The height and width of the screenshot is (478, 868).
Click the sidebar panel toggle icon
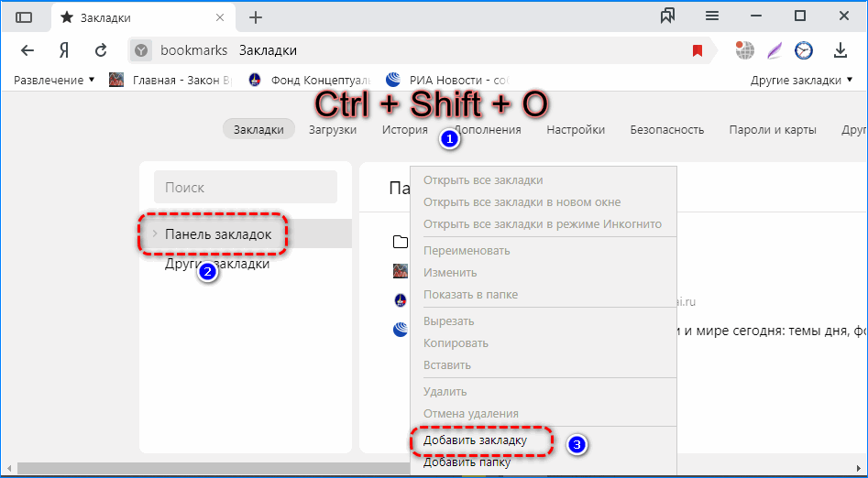[24, 17]
